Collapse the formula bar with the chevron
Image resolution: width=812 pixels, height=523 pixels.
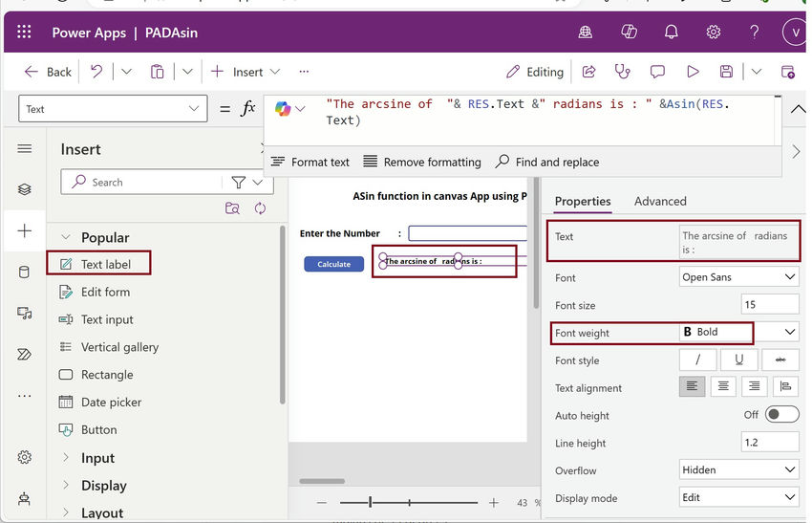click(798, 109)
